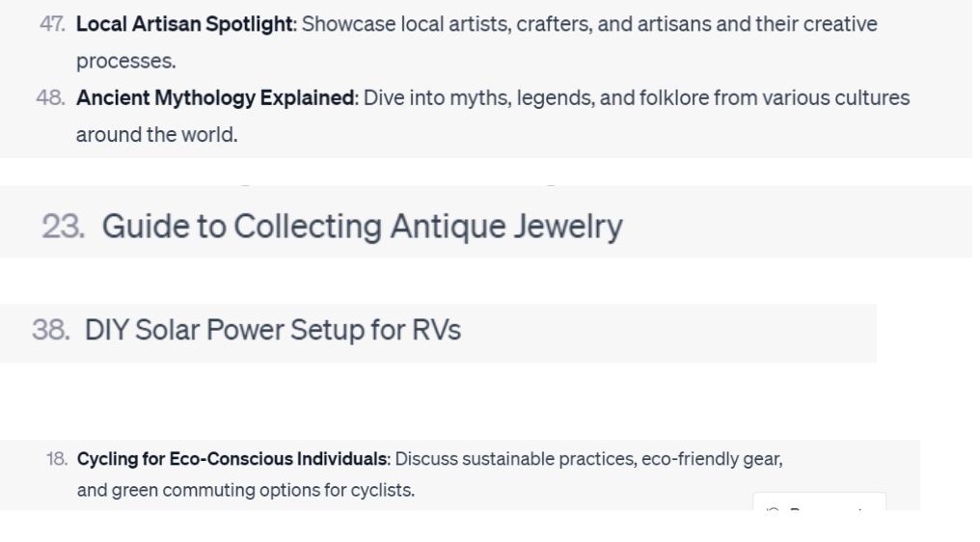Screen dimensions: 980x542
Task: Click the small list number 18
Action: click(x=56, y=459)
